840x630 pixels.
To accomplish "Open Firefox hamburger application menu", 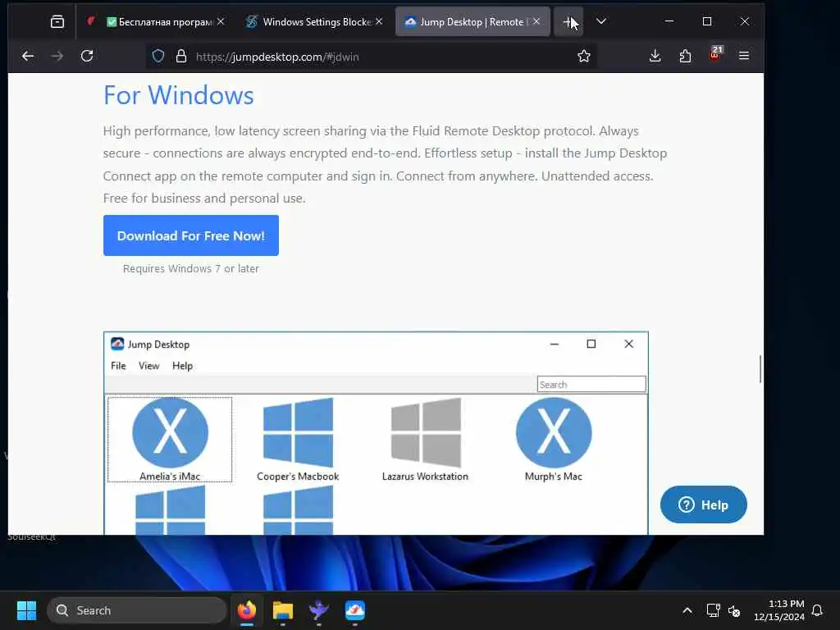I will coord(743,56).
